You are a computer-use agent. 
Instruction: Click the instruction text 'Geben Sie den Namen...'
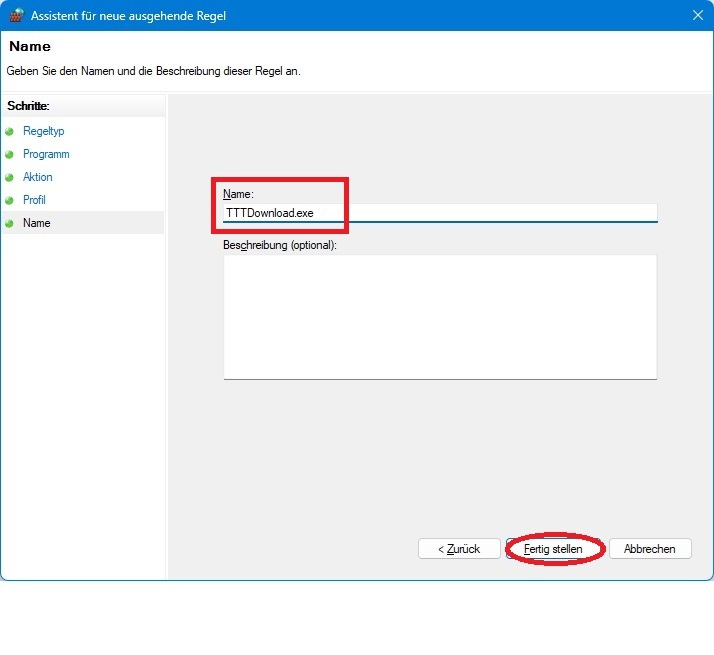153,71
